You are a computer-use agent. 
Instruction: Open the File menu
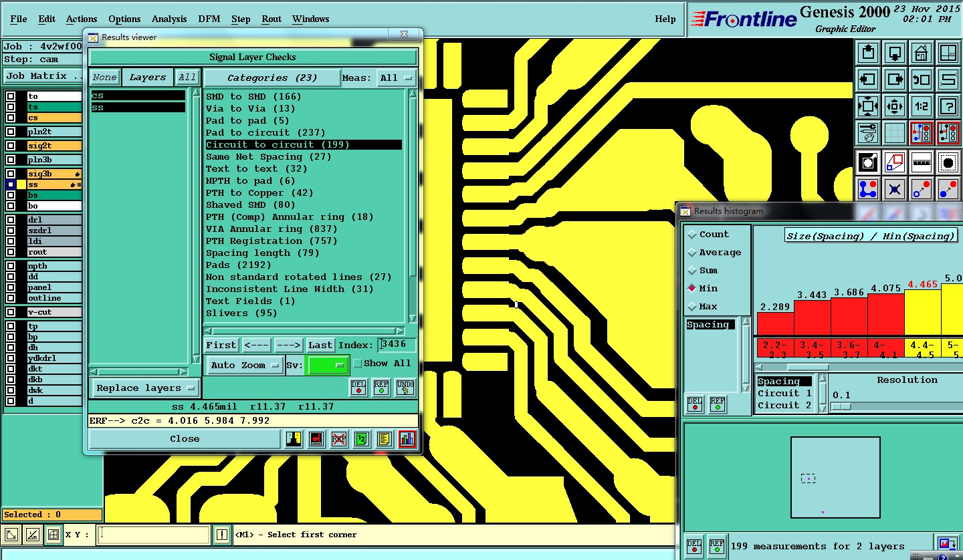[x=19, y=19]
